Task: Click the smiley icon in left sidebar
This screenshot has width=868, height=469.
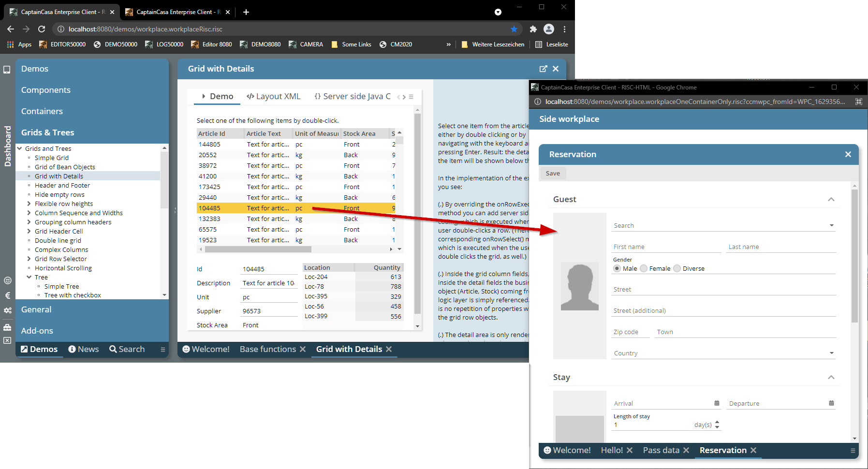Action: point(7,280)
